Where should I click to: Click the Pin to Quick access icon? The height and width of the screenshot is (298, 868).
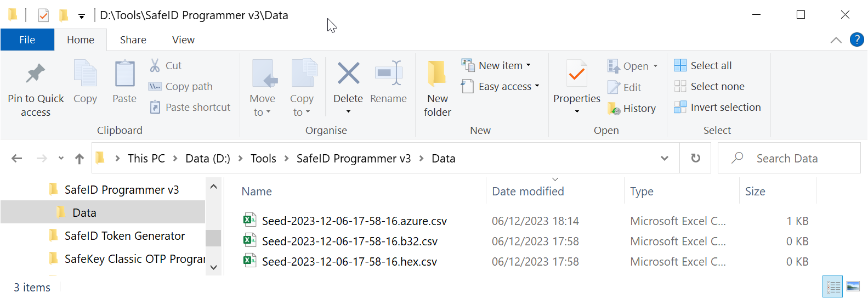click(x=36, y=74)
